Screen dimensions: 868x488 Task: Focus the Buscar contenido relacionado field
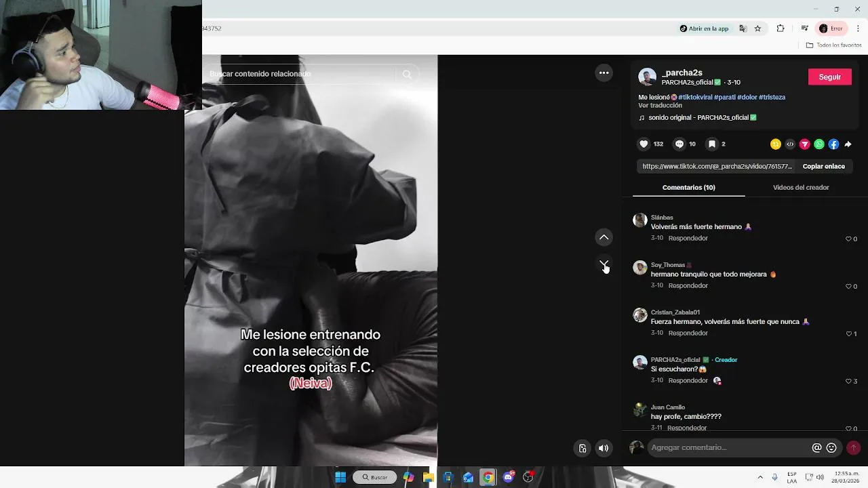tap(302, 74)
